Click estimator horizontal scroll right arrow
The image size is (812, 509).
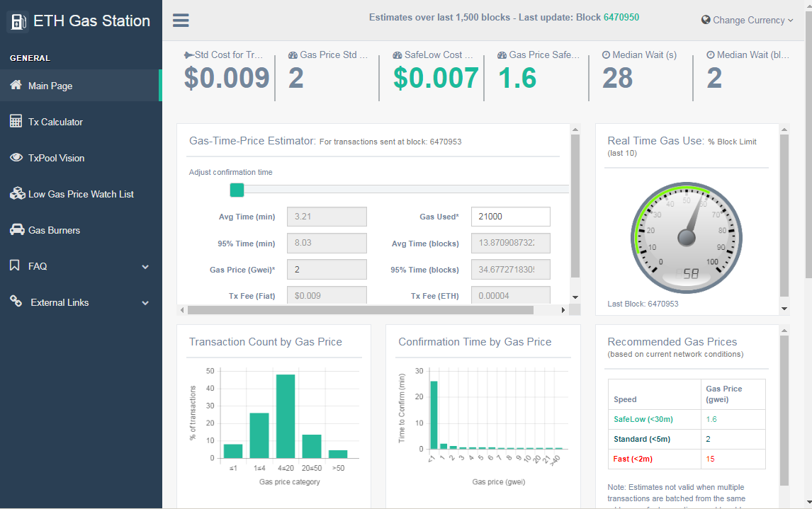(x=563, y=310)
